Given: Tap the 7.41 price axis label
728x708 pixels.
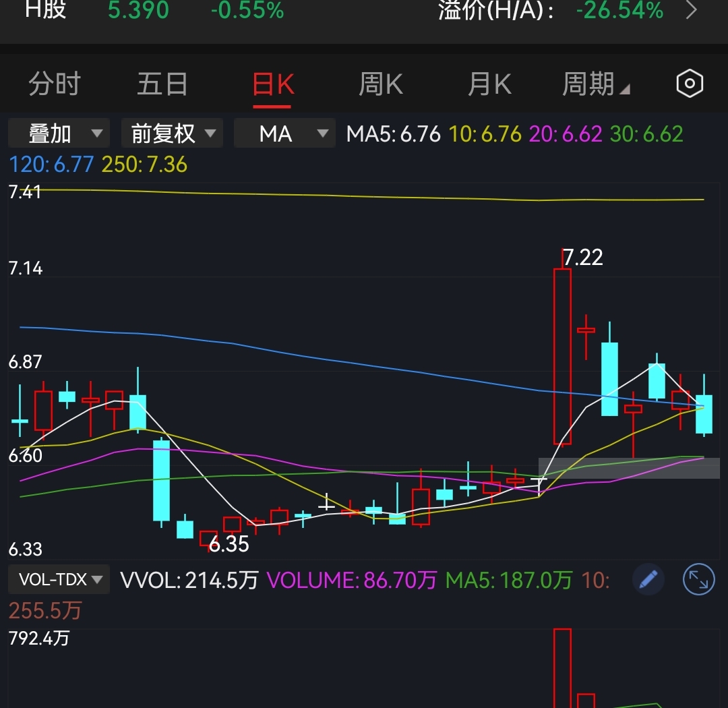Looking at the screenshot, I should pos(25,192).
